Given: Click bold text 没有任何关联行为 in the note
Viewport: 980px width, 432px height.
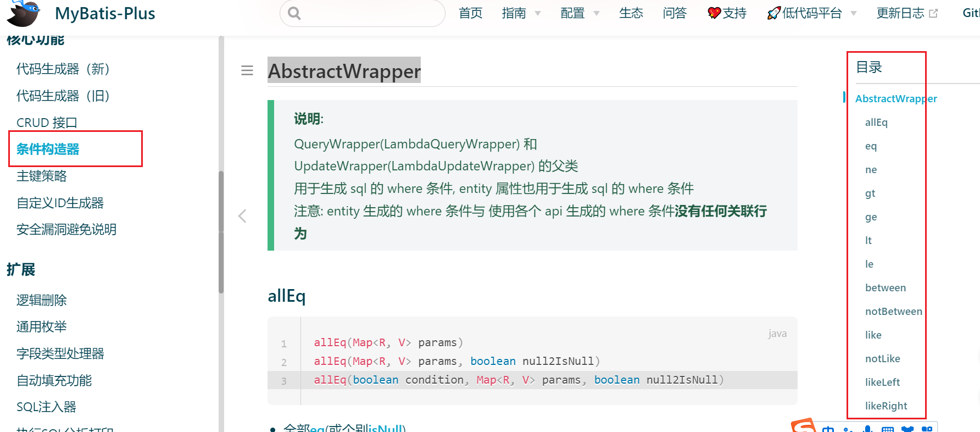Looking at the screenshot, I should point(721,211).
